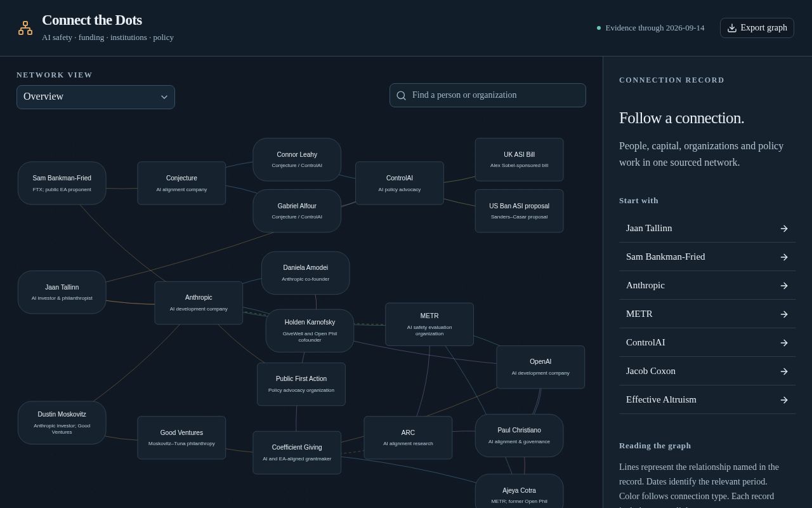The width and height of the screenshot is (812, 508).
Task: Open the Overview network view dropdown
Action: coord(96,97)
